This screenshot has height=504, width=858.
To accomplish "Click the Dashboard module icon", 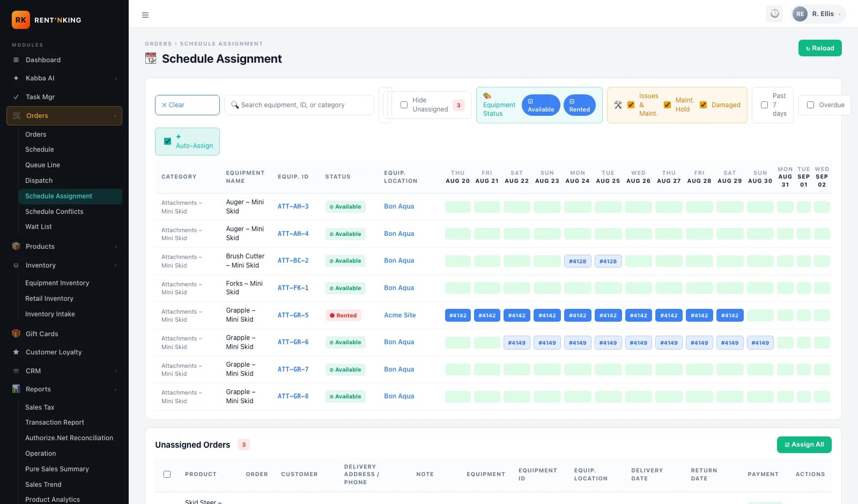I will (16, 60).
